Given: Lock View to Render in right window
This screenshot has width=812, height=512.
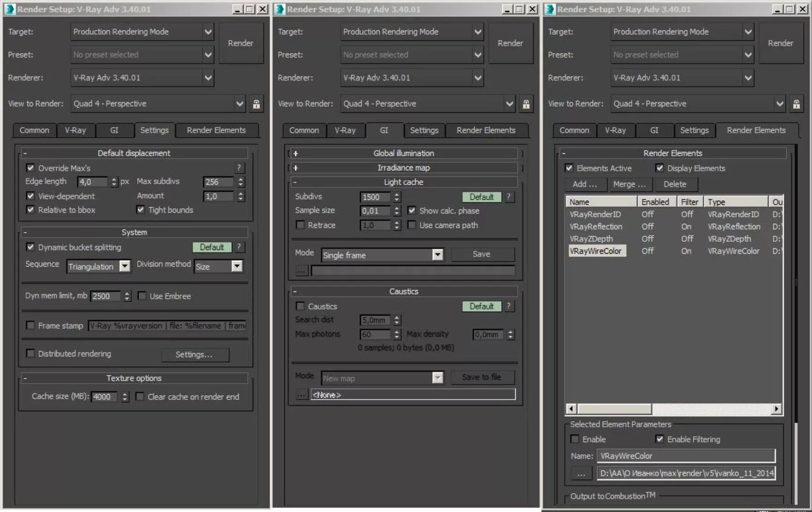Looking at the screenshot, I should point(796,104).
